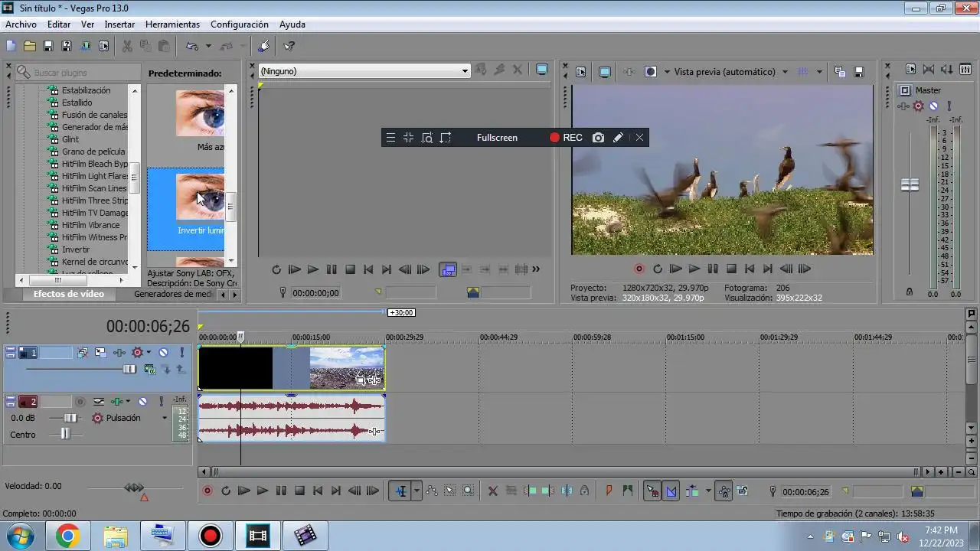The height and width of the screenshot is (551, 980).
Task: Solo video track 1 with the exclamation icon
Action: pyautogui.click(x=182, y=353)
